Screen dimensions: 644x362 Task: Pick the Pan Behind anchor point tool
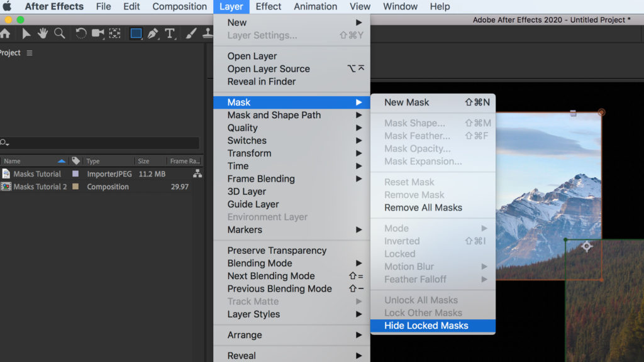(115, 33)
